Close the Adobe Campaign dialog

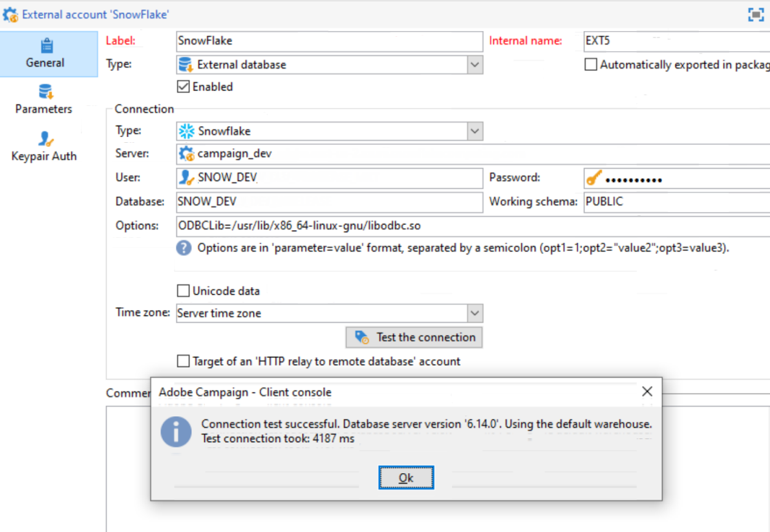(647, 391)
